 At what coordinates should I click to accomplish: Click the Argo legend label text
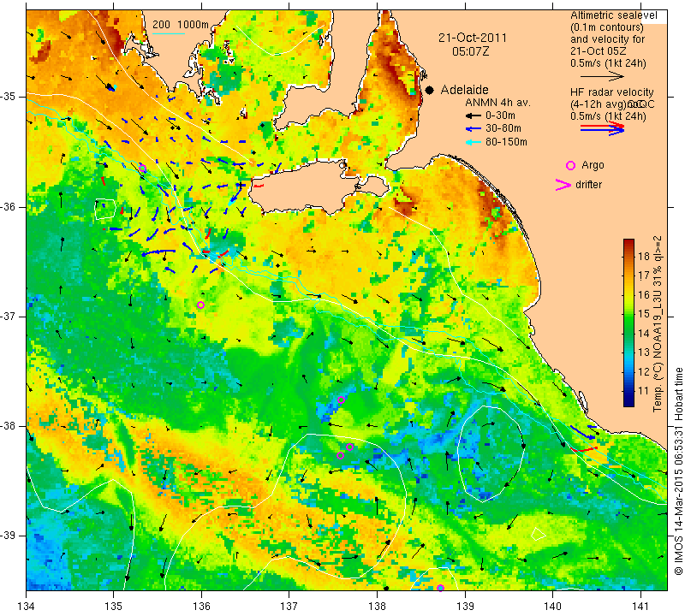click(593, 165)
